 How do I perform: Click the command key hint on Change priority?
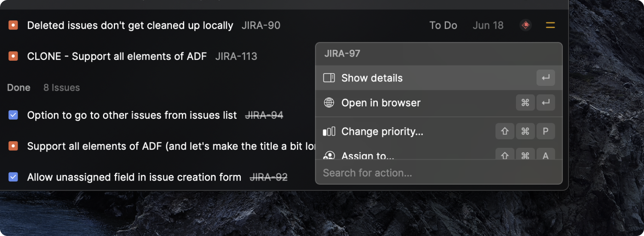click(x=525, y=131)
